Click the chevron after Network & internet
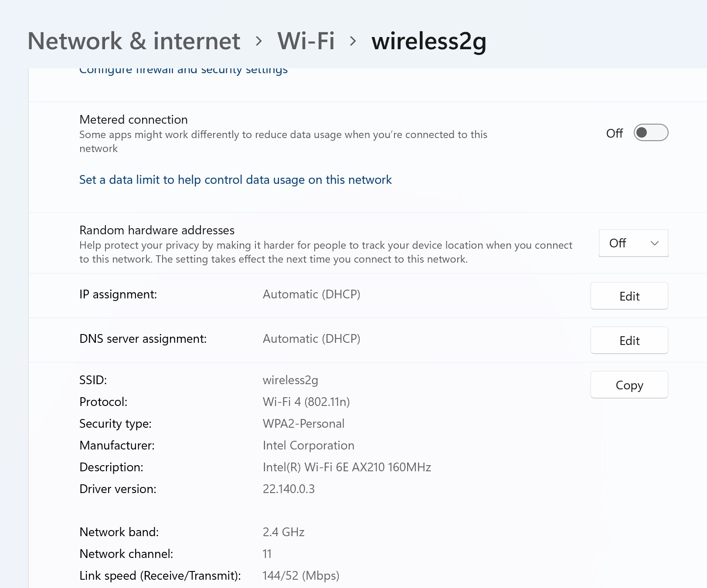 pos(259,41)
